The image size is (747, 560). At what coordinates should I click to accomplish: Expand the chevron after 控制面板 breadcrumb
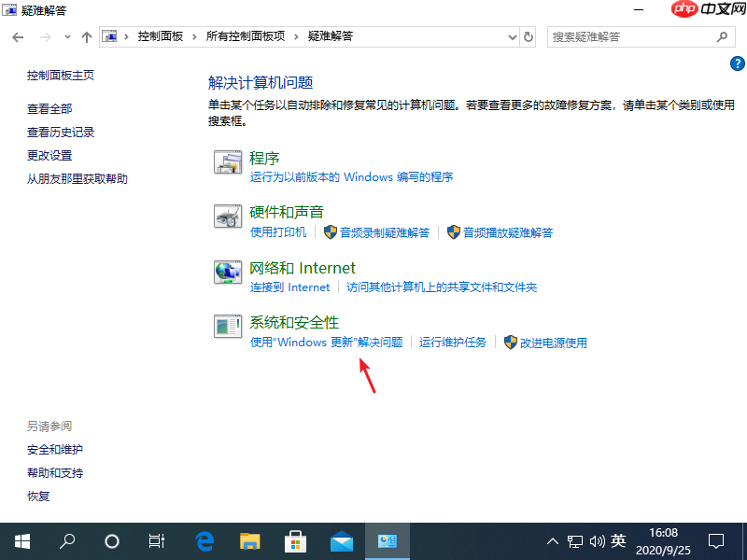(194, 36)
